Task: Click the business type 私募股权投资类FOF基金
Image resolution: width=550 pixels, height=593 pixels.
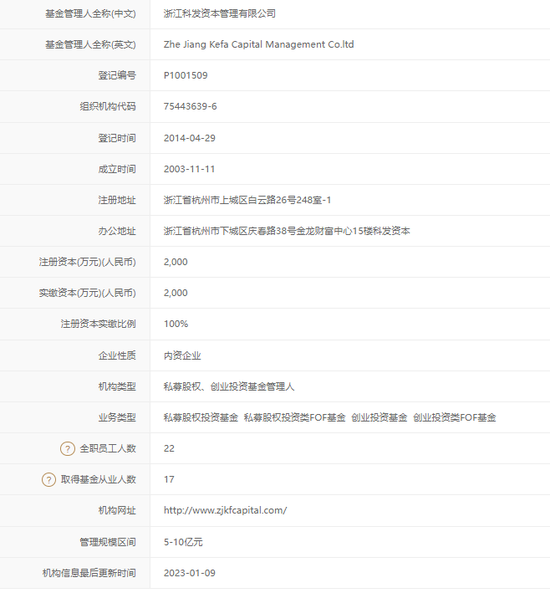Action: (295, 418)
